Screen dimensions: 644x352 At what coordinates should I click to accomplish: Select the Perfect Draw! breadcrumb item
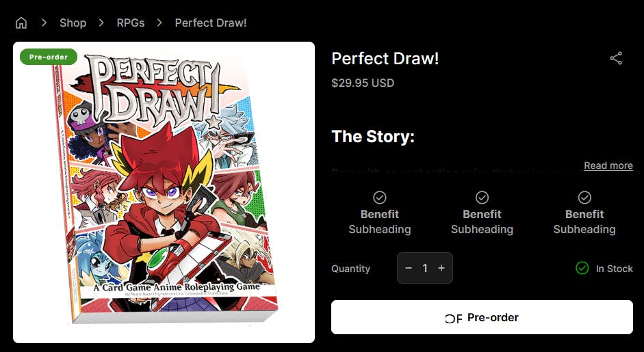click(x=211, y=23)
